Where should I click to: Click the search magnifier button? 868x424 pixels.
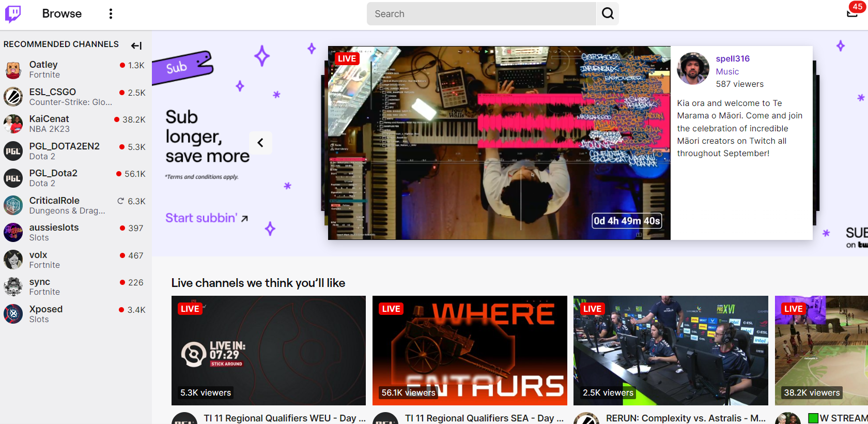[608, 13]
